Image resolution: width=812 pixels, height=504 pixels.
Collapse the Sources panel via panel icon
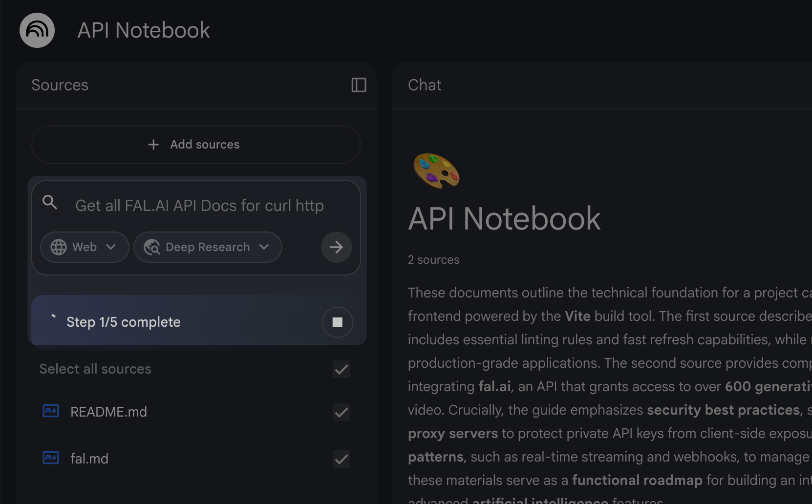pos(359,85)
